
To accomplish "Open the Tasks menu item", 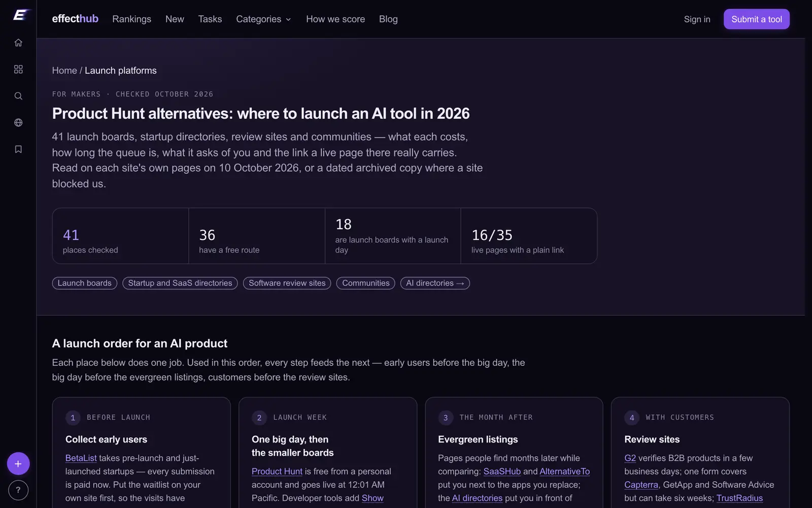I will click(210, 19).
